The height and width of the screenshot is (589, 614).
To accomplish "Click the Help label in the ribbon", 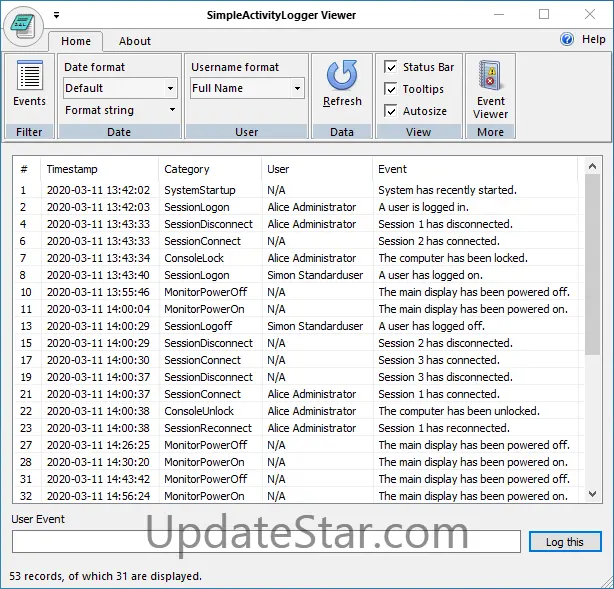I will [594, 39].
